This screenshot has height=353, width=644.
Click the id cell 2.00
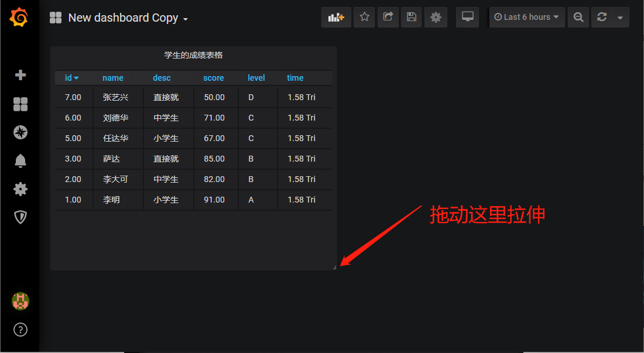[x=74, y=179]
